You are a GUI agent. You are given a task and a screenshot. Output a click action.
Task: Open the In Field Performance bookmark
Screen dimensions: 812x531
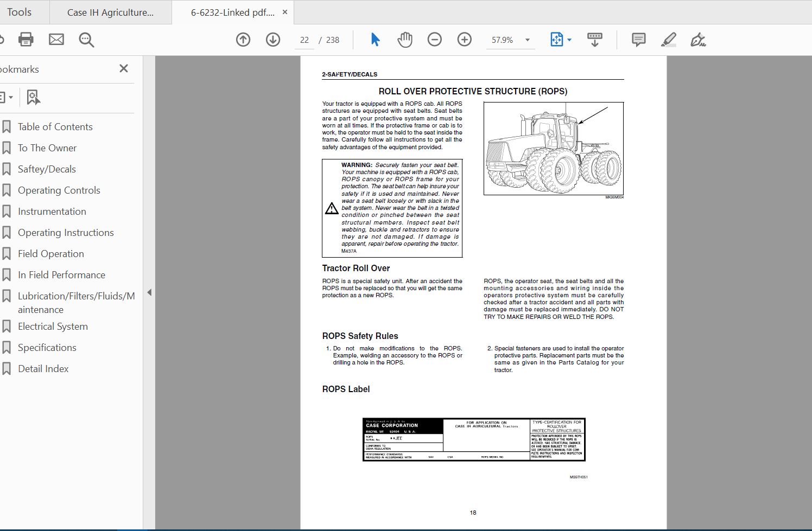point(61,275)
